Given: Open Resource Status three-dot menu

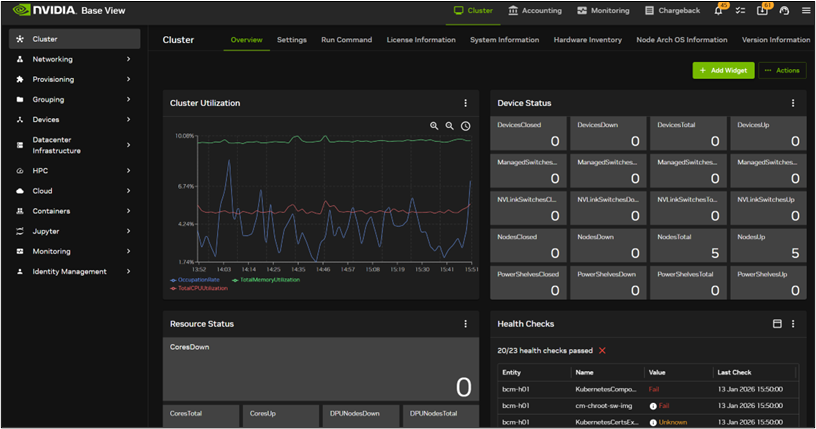Looking at the screenshot, I should pyautogui.click(x=465, y=324).
